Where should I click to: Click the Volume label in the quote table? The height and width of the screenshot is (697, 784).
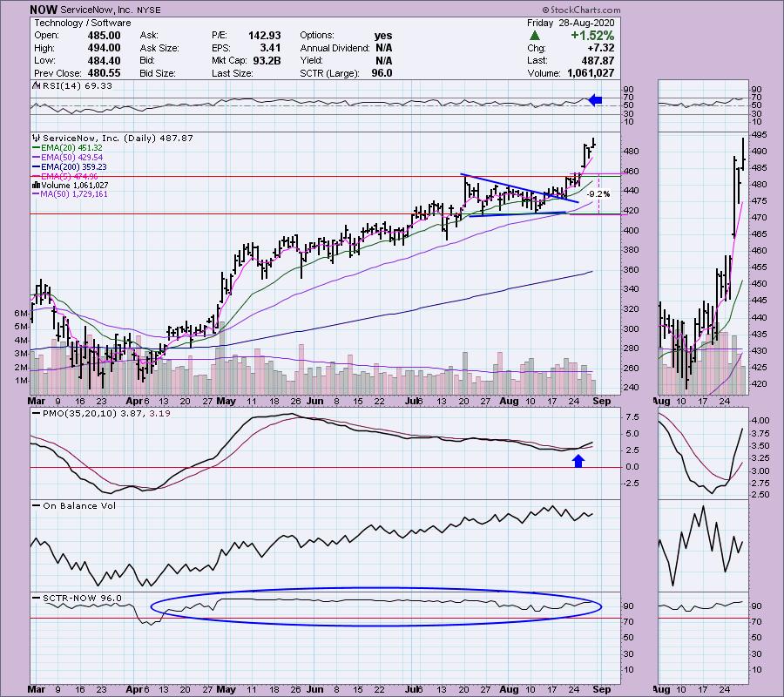pyautogui.click(x=544, y=73)
